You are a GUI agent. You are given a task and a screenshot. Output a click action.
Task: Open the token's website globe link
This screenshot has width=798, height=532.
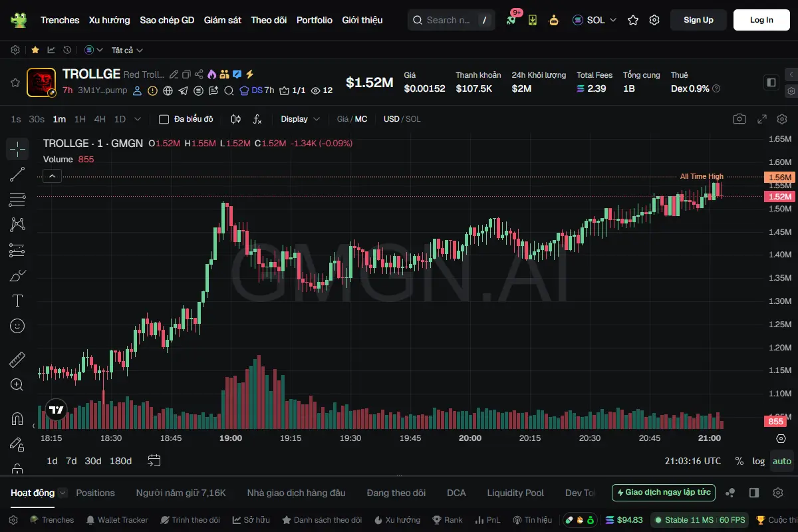(x=168, y=90)
